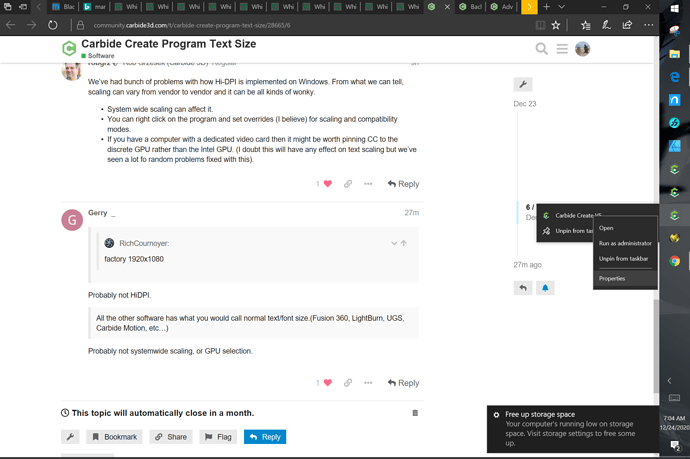This screenshot has width=690, height=459.
Task: Open Chrome from the taskbar
Action: click(x=675, y=261)
